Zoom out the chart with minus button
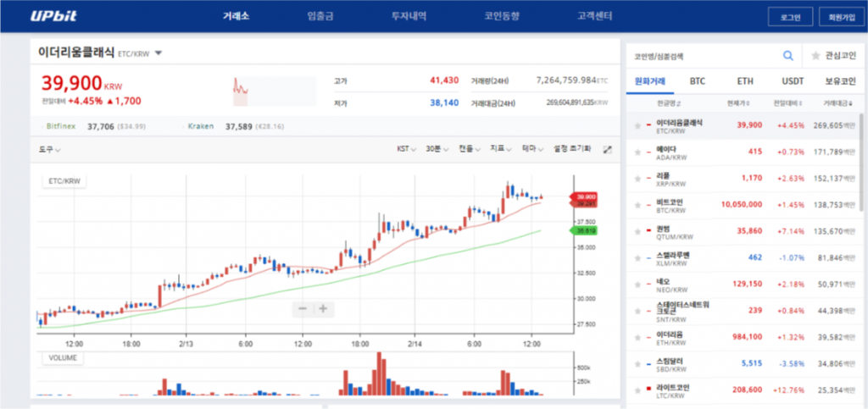The image size is (868, 409). [x=303, y=309]
